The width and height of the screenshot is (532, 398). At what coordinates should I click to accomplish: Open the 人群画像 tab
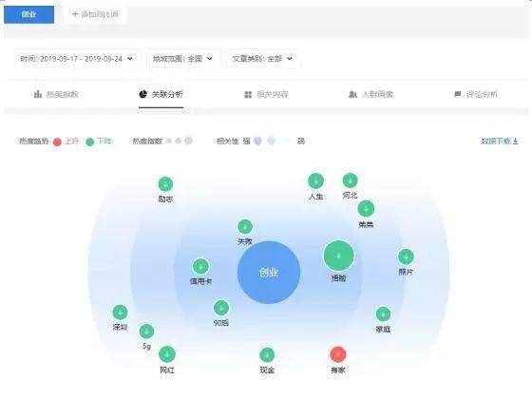370,94
